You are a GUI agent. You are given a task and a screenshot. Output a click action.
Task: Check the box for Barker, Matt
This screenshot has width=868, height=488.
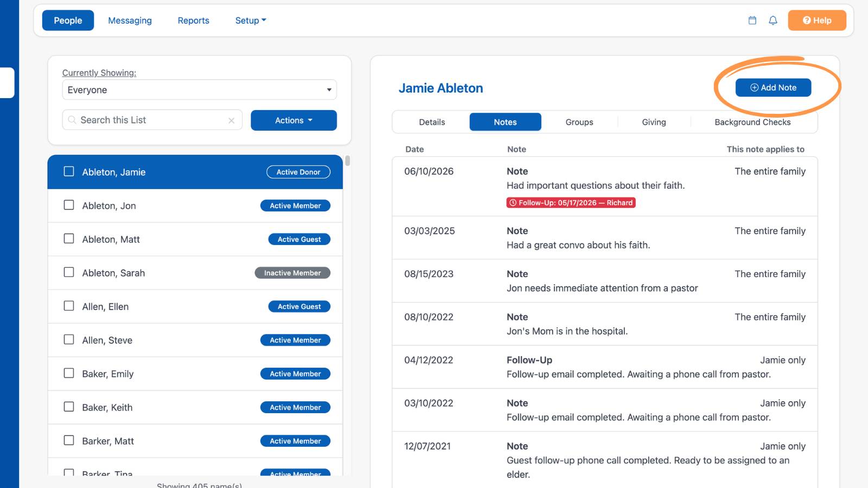[69, 440]
